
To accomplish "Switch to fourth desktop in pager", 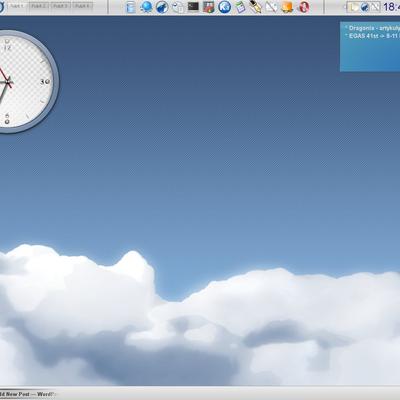I will [x=82, y=6].
